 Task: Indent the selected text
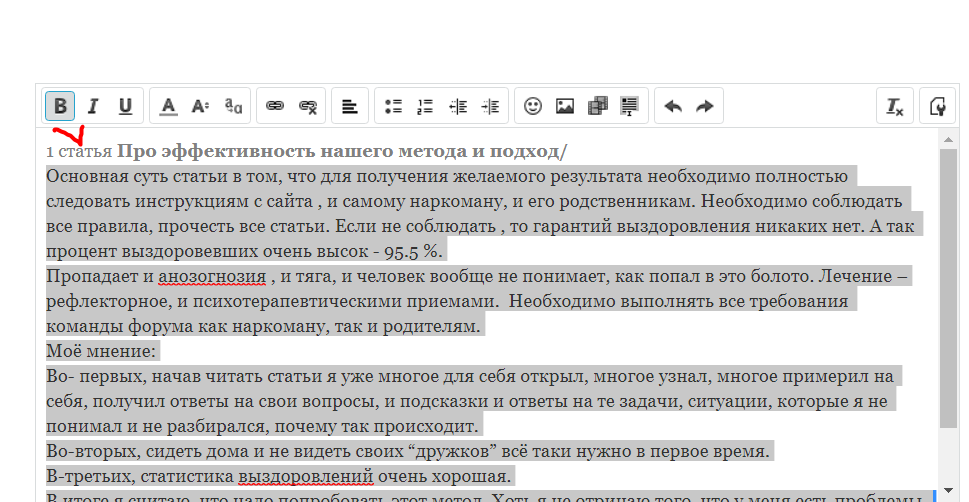tap(490, 106)
